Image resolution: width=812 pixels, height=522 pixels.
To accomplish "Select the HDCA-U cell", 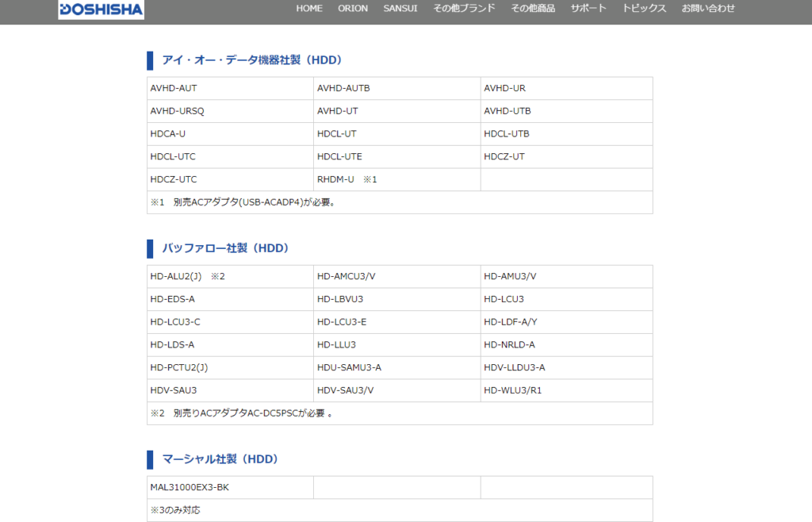I will click(x=230, y=134).
